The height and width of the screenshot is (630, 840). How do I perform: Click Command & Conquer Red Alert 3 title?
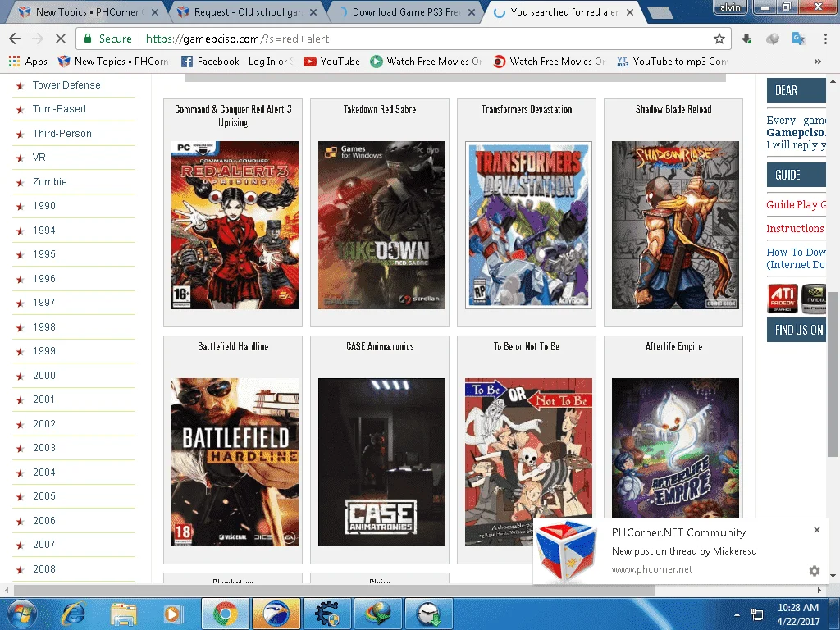(233, 116)
